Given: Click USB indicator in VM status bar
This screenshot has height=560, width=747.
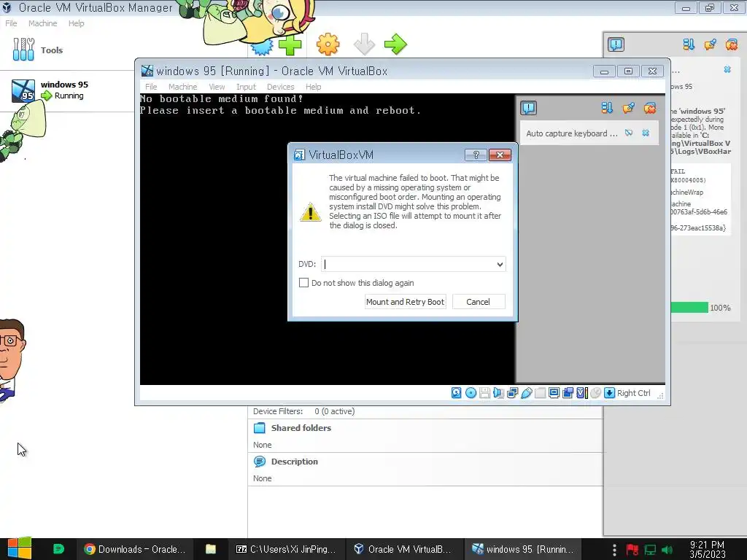Looking at the screenshot, I should [527, 393].
